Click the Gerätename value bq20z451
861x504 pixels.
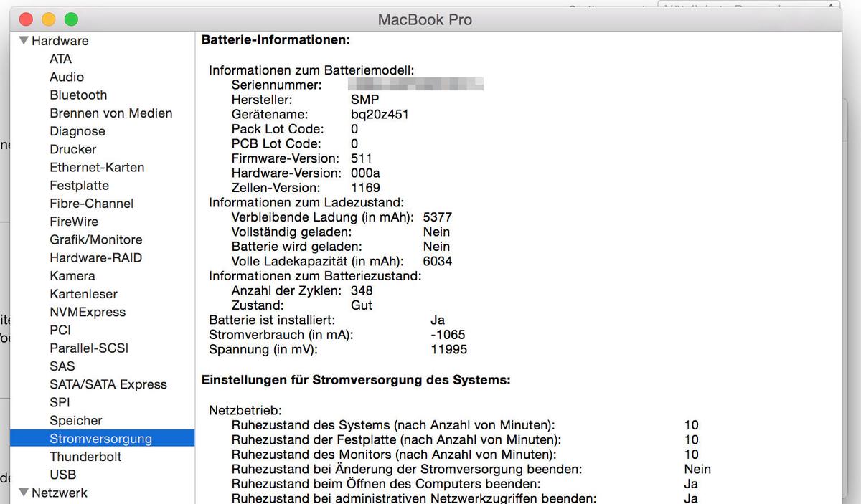(x=380, y=114)
